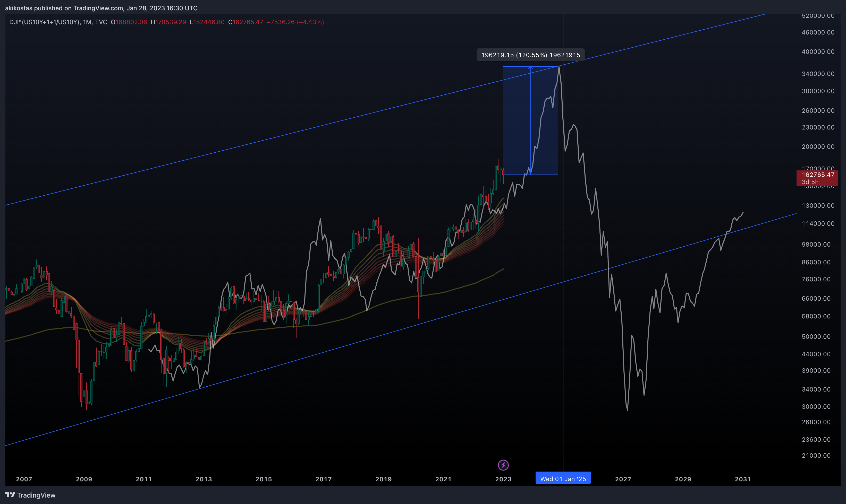The height and width of the screenshot is (504, 846).
Task: Click the 39000.00 price scale label
Action: tap(816, 370)
